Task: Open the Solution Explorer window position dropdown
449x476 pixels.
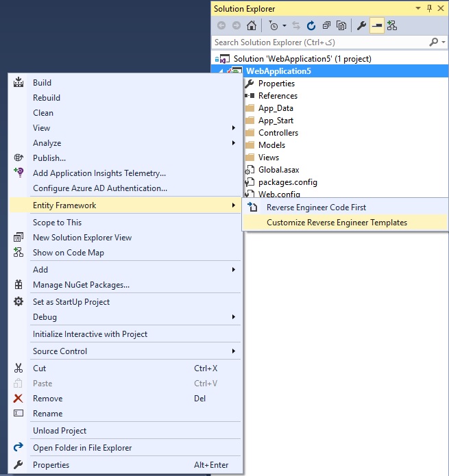Action: [x=418, y=8]
